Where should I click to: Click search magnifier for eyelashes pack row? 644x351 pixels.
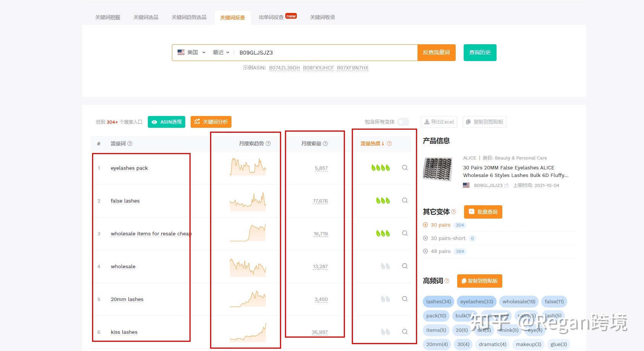[x=405, y=167]
